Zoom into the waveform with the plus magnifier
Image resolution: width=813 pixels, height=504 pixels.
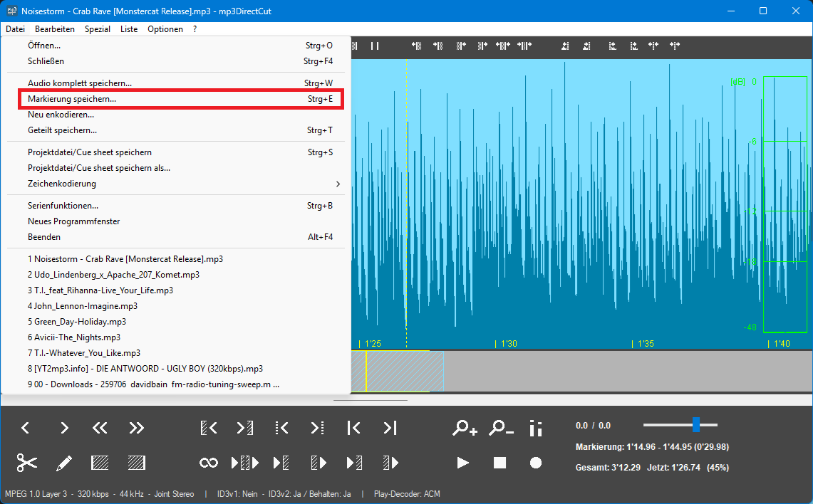(464, 428)
